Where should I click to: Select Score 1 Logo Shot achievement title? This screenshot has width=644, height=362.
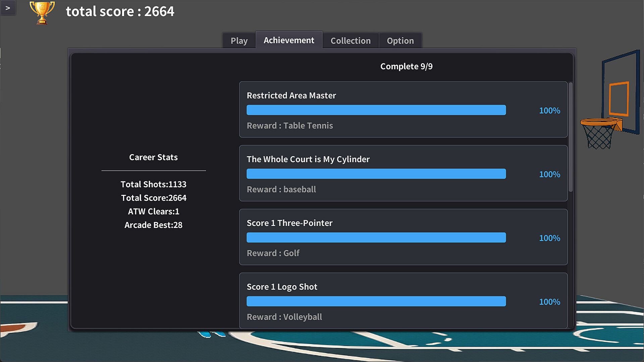click(282, 287)
